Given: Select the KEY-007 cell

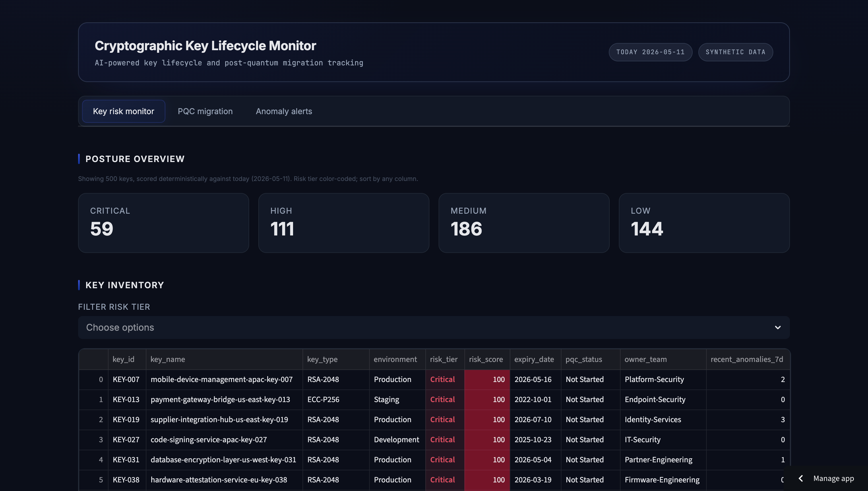Looking at the screenshot, I should pos(127,380).
